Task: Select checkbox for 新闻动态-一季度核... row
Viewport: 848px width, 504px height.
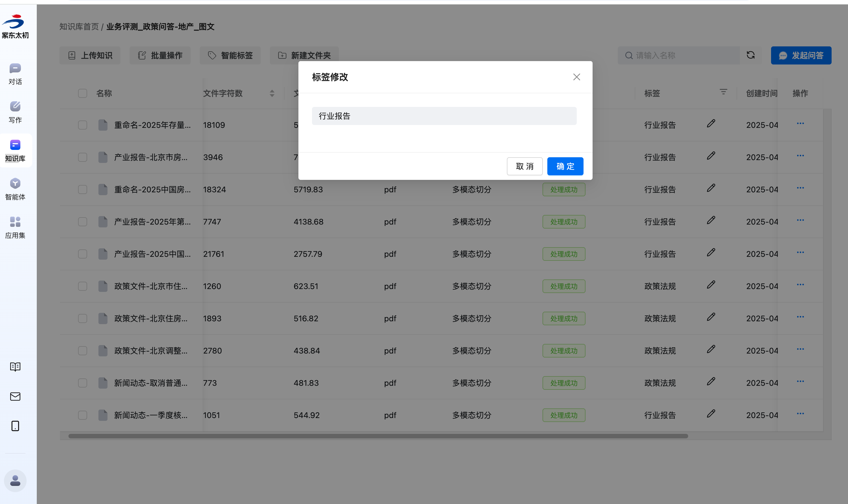Action: tap(83, 415)
